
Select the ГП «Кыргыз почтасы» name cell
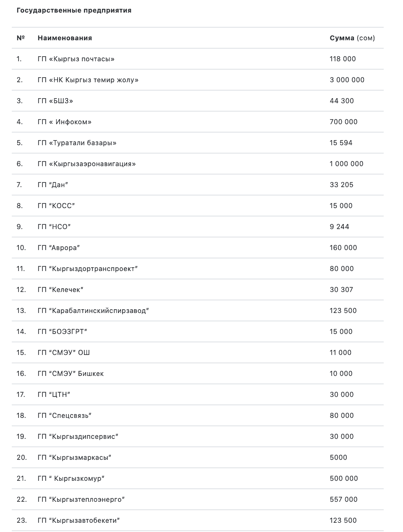(x=76, y=59)
